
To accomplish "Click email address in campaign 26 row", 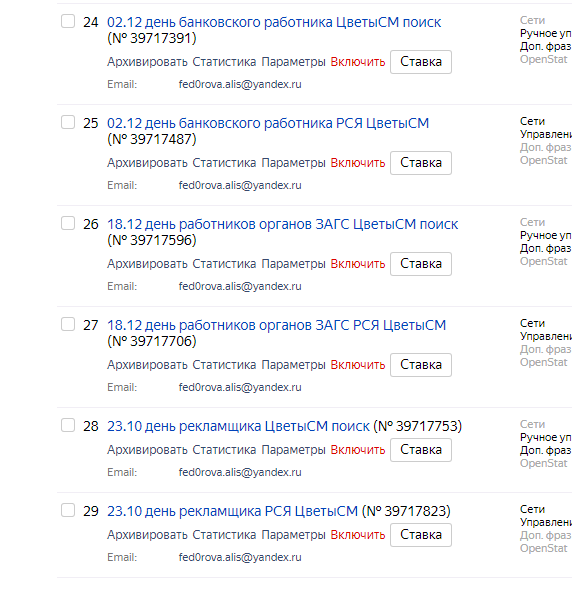I will (x=240, y=286).
